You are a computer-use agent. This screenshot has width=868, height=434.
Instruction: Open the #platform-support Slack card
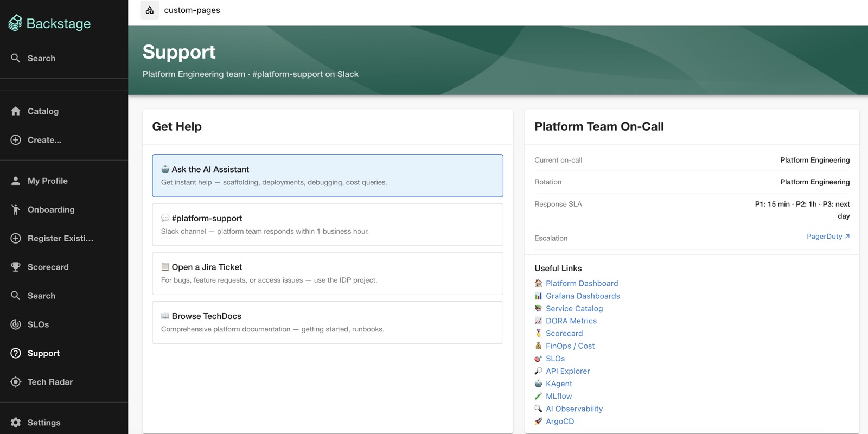328,225
